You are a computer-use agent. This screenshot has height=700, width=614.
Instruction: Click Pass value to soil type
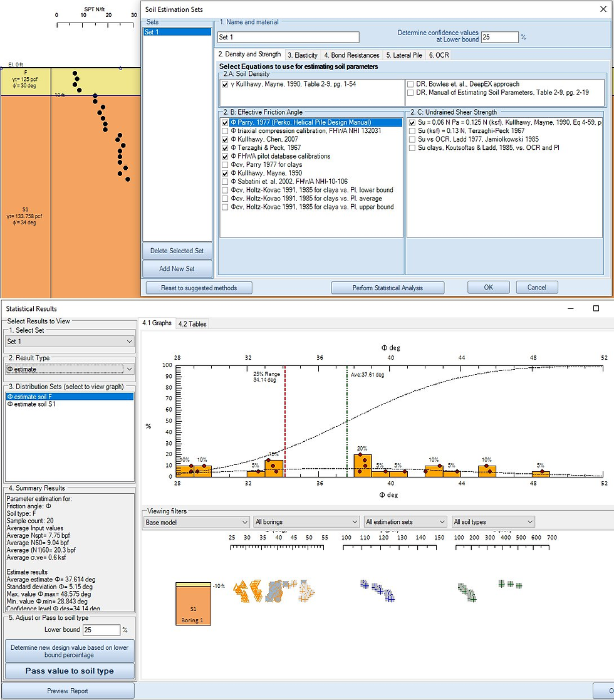[69, 671]
